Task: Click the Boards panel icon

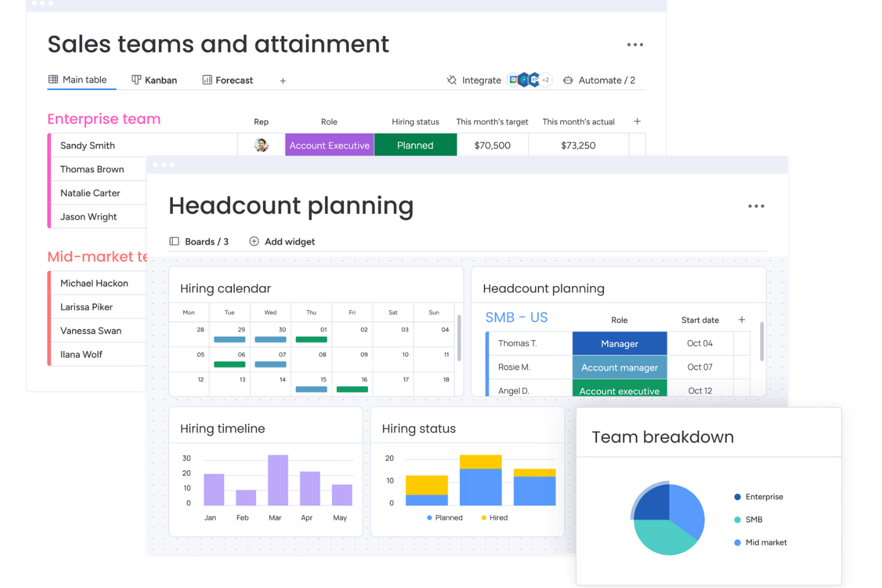Action: [175, 241]
